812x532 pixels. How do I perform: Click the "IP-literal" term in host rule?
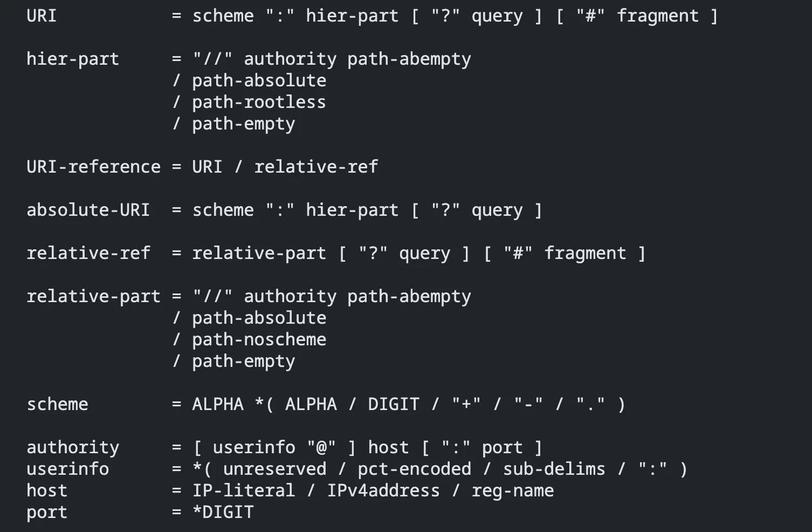tap(244, 490)
